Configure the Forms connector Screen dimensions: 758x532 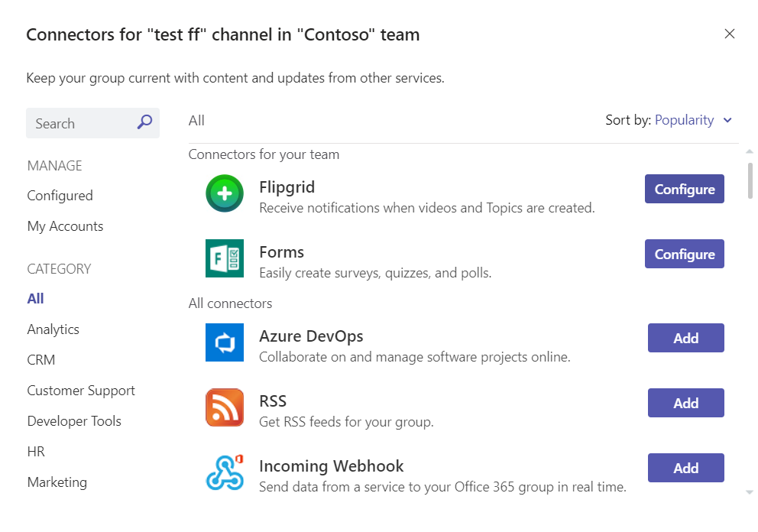click(x=684, y=254)
